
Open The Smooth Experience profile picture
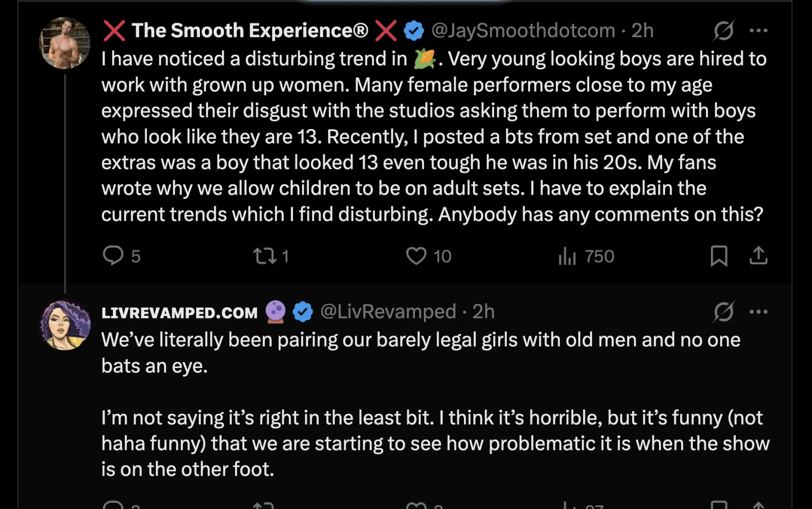pyautogui.click(x=65, y=43)
